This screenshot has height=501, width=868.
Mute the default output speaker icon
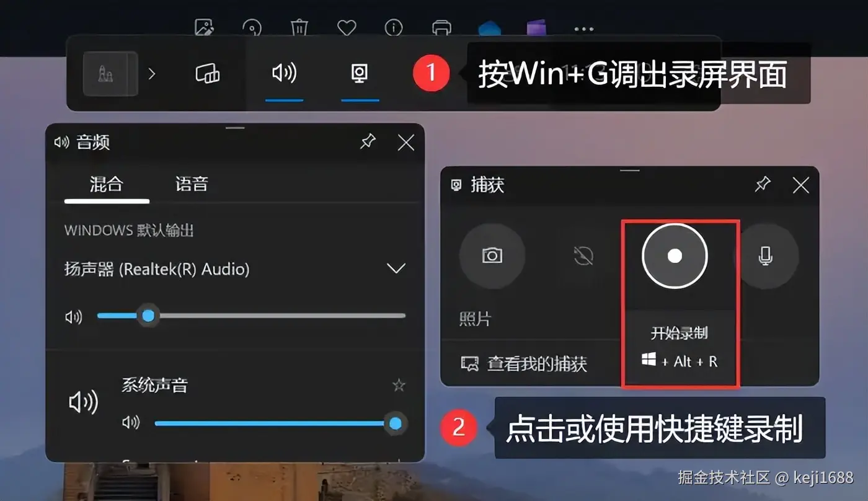pyautogui.click(x=74, y=317)
